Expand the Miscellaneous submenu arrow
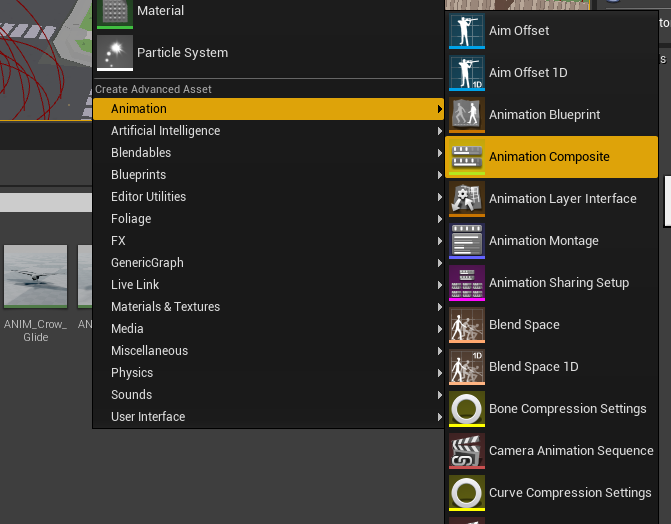 coord(439,351)
